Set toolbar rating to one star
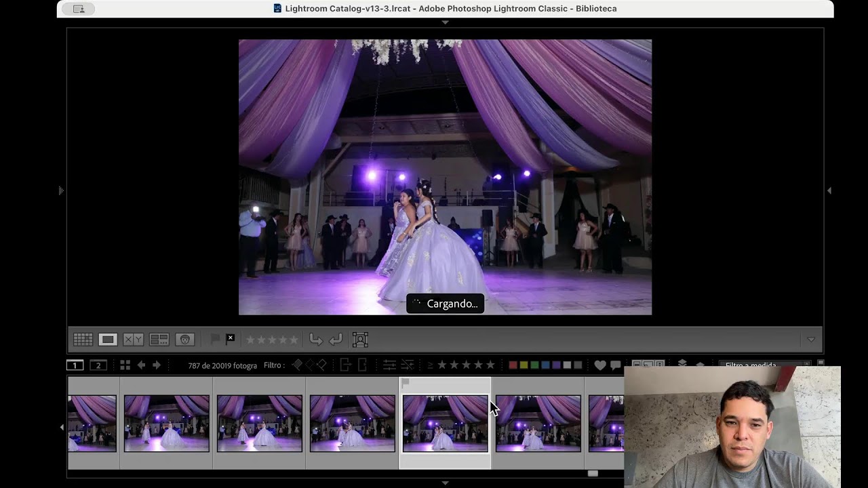The image size is (868, 488). tap(250, 340)
